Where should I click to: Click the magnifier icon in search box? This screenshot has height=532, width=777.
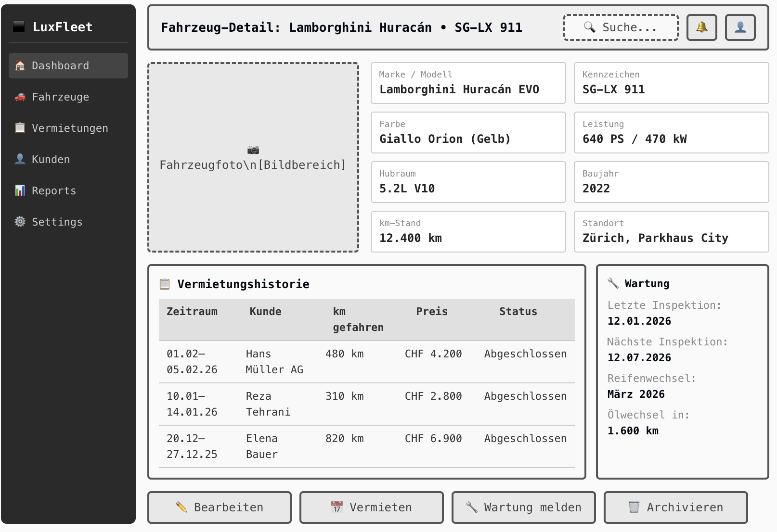(590, 27)
